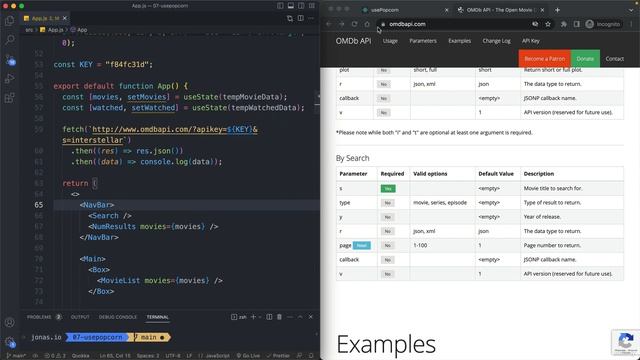
Task: Open the Search view in VS Code activity bar
Action: [9, 40]
